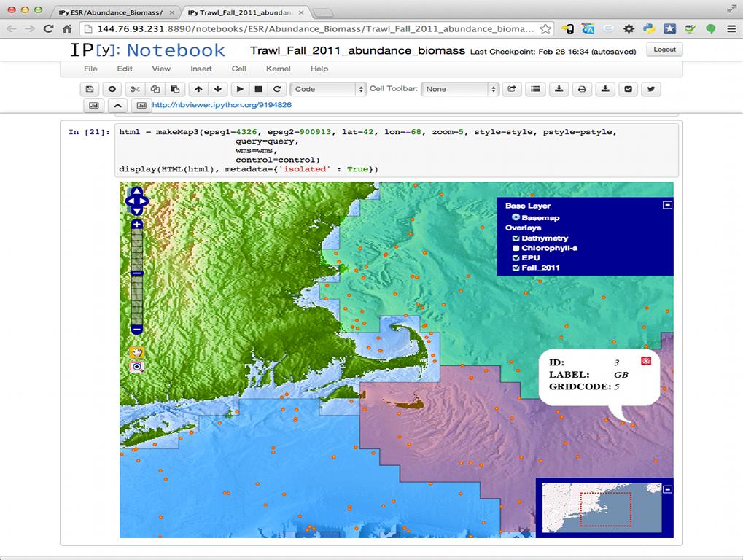
Task: Click the bar chart icon left of nbviewer link
Action: click(141, 106)
